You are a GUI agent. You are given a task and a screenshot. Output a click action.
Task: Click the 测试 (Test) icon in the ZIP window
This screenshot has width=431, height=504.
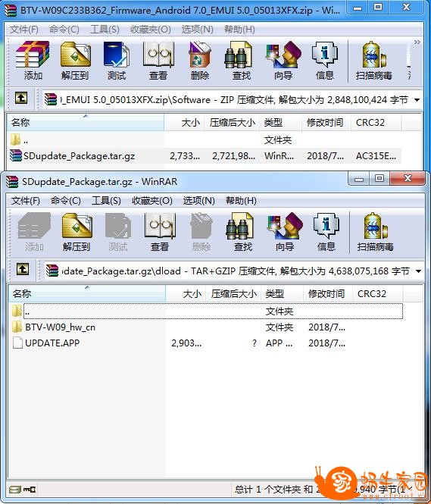pos(116,61)
